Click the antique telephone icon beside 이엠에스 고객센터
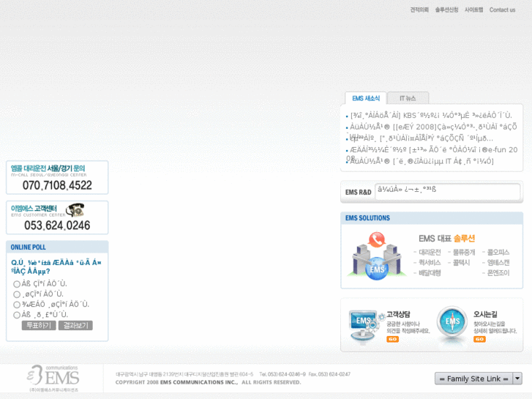The height and width of the screenshot is (399, 532). (75, 210)
